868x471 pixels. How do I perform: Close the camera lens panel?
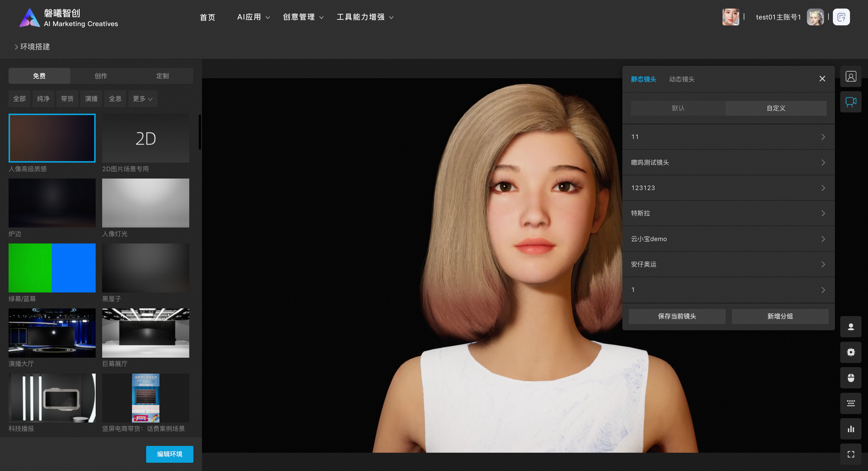tap(822, 78)
